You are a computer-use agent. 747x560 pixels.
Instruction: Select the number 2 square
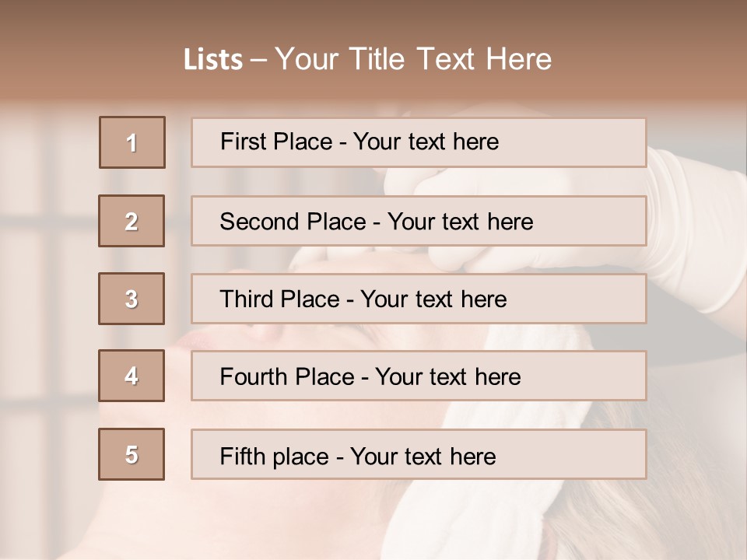pos(132,221)
